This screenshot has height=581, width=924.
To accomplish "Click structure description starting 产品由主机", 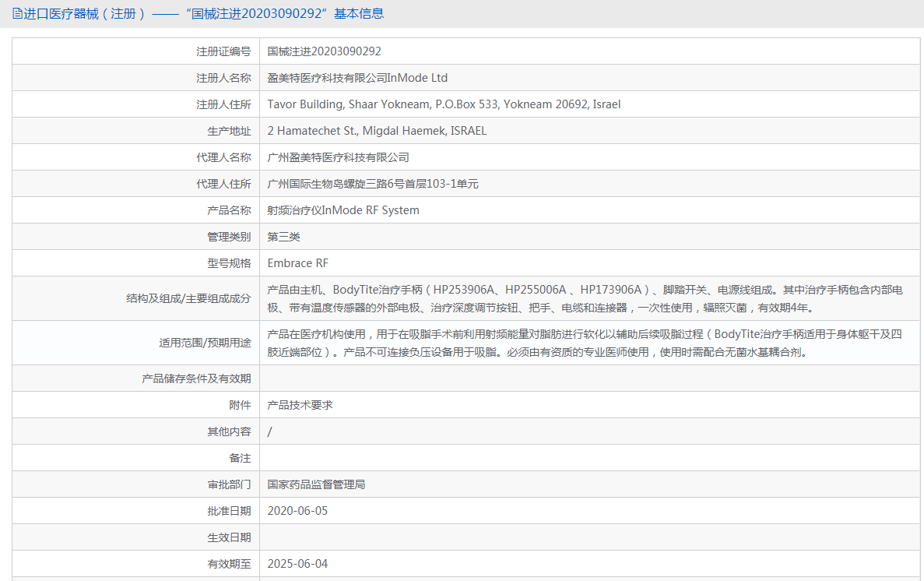I will click(585, 298).
